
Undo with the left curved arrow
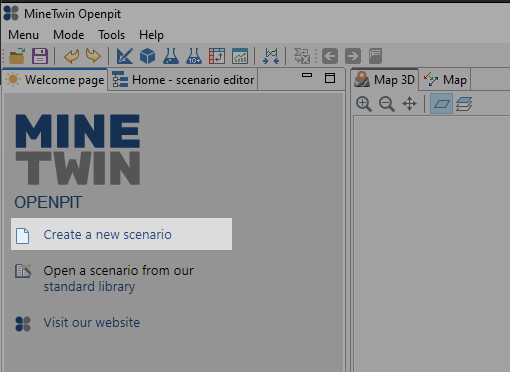point(71,56)
